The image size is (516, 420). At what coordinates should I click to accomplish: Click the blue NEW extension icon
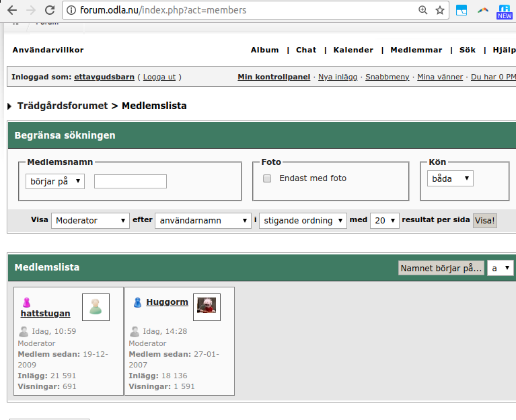[x=504, y=11]
